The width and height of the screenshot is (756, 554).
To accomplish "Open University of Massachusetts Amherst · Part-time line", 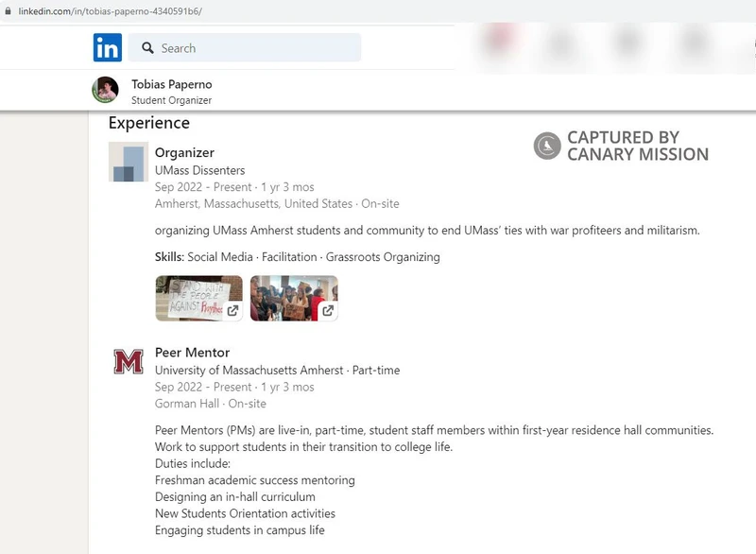I will click(x=277, y=371).
